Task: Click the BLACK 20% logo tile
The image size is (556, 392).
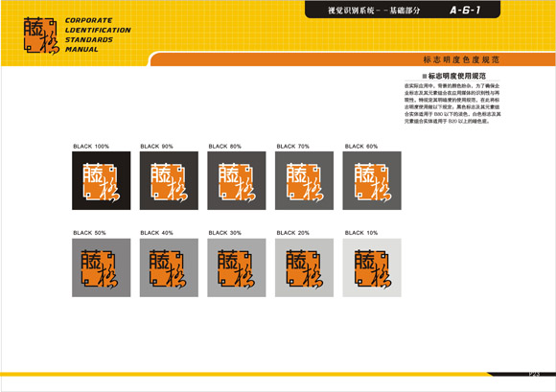Action: 304,267
